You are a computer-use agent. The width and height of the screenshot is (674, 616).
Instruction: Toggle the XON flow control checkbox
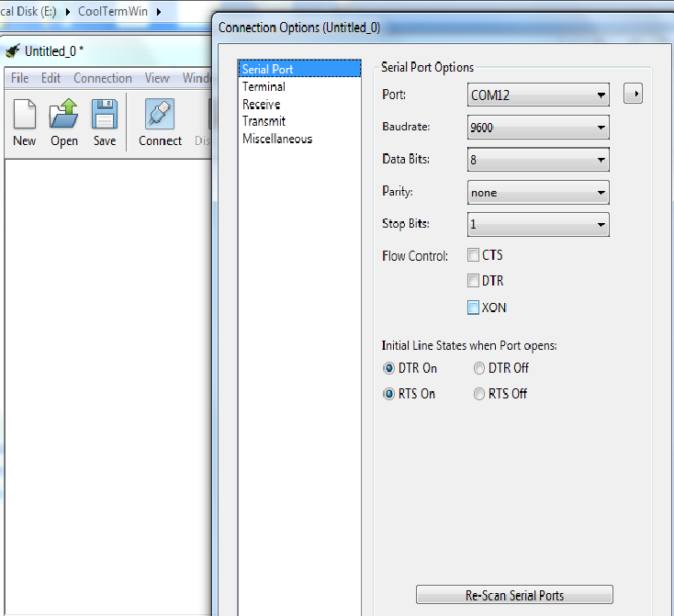474,308
